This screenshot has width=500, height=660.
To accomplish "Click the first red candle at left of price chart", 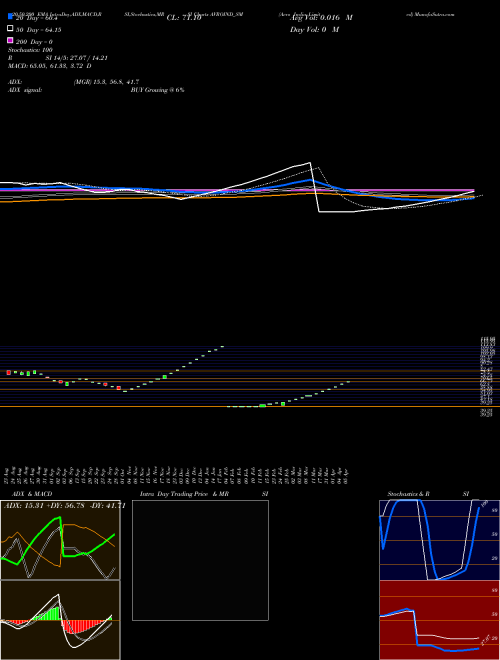I will (x=8, y=373).
